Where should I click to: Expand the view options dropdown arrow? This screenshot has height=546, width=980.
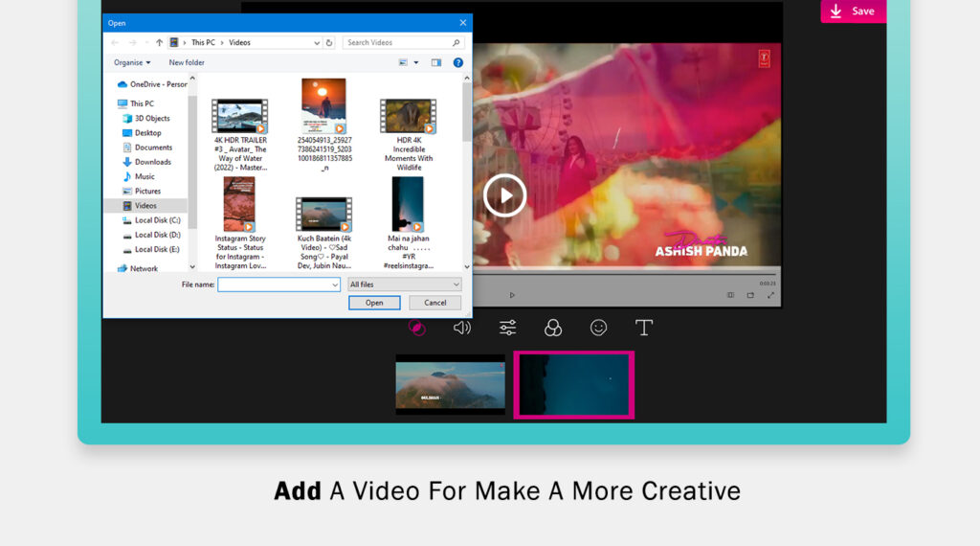pos(415,62)
